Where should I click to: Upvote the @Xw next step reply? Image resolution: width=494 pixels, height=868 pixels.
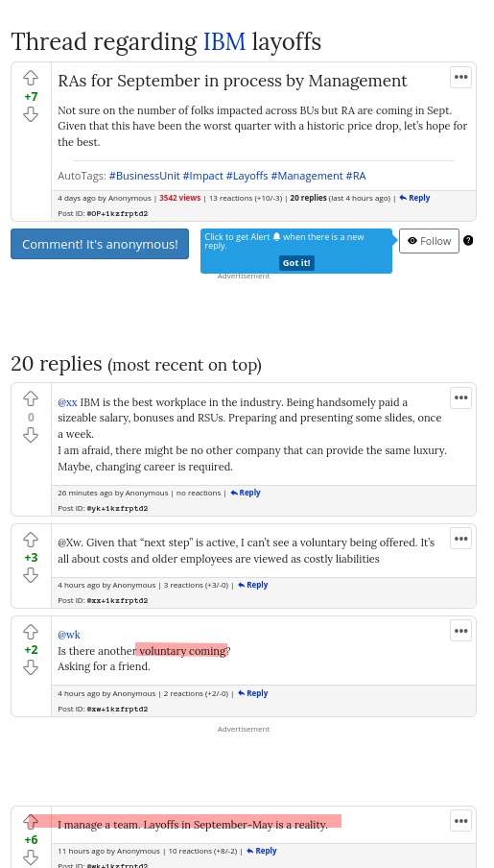point(31,540)
